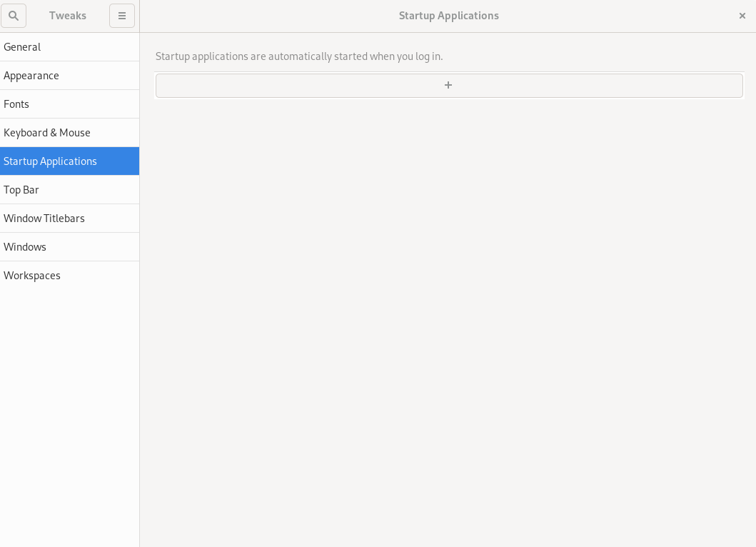This screenshot has height=547, width=756.
Task: Click the + button to add a startup application
Action: pyautogui.click(x=448, y=85)
